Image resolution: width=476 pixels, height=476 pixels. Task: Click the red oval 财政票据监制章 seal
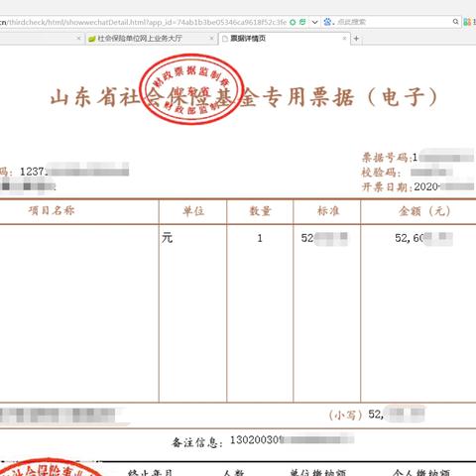pos(191,89)
